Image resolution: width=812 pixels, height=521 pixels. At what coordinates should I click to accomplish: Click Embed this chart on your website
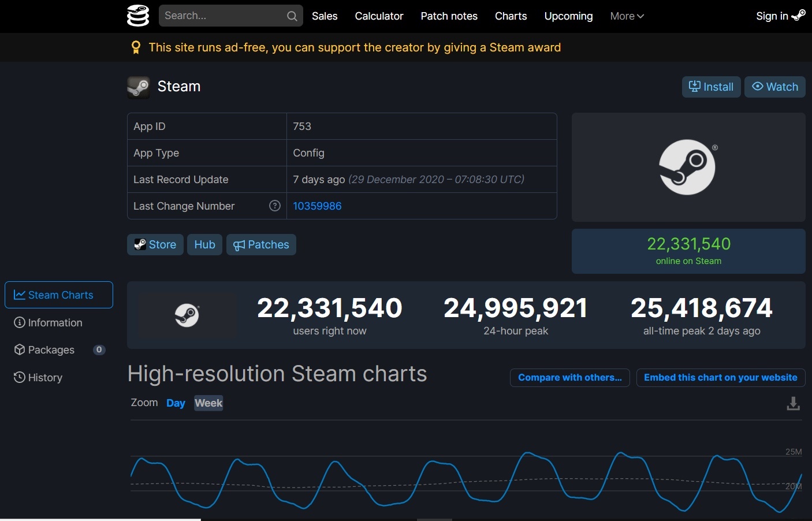[721, 377]
